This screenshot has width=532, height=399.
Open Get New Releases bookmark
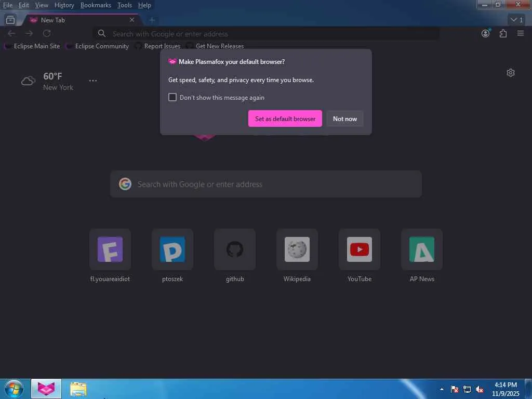tap(216, 46)
